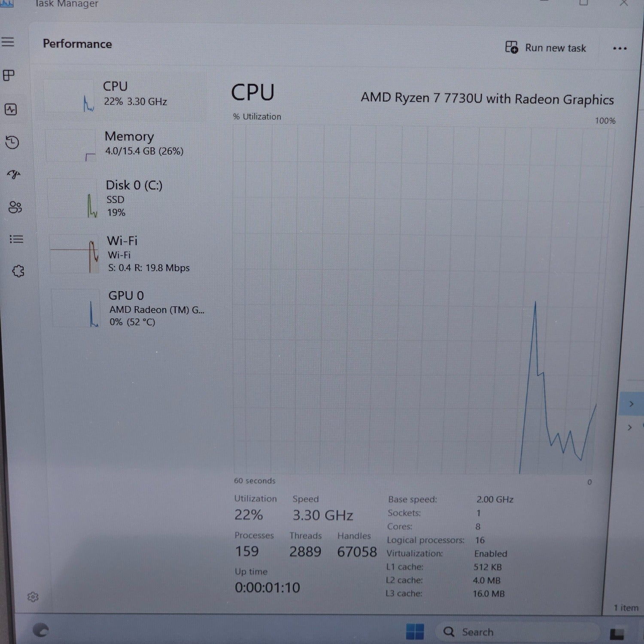Click the L2 cache value 4.0 MB
644x644 pixels.
click(x=486, y=580)
